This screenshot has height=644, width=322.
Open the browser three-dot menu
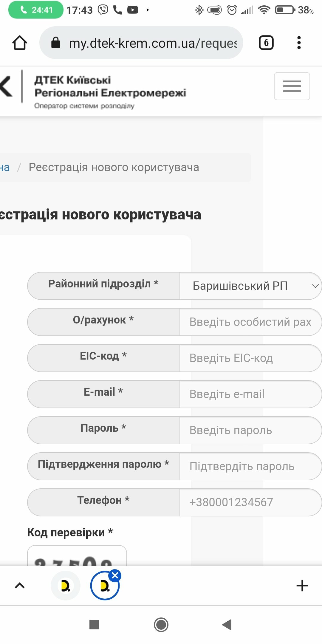pyautogui.click(x=299, y=43)
